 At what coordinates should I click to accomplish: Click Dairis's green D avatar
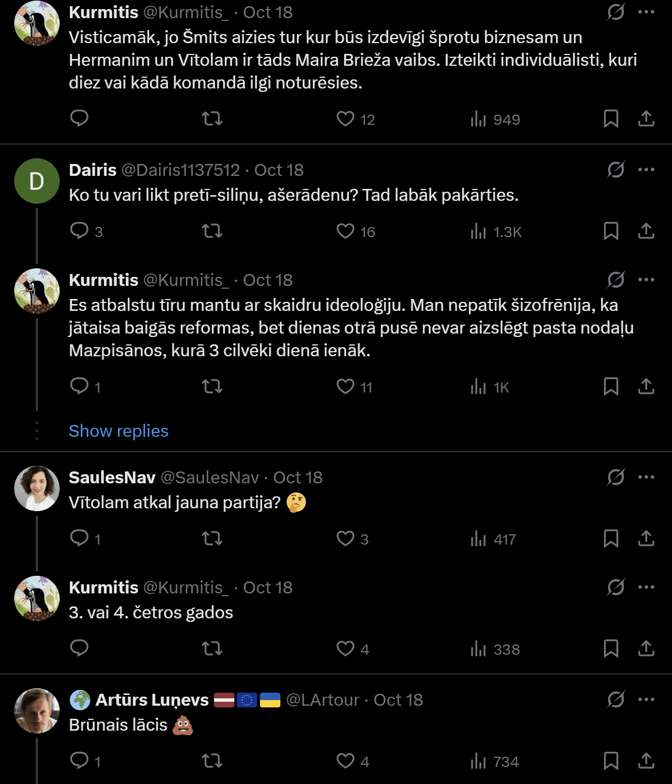pyautogui.click(x=37, y=181)
